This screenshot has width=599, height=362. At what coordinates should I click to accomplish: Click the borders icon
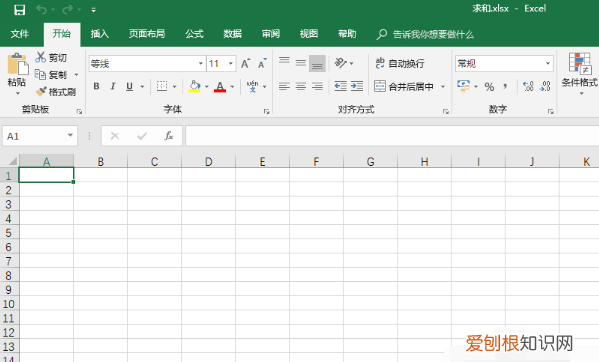pyautogui.click(x=162, y=87)
